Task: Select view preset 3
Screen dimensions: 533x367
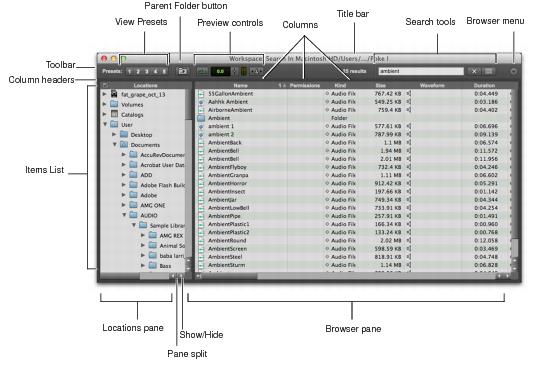Action: 147,71
